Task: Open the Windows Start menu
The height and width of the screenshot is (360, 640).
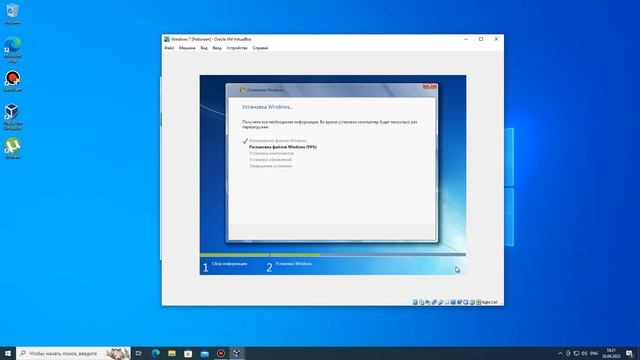Action: click(x=8, y=353)
